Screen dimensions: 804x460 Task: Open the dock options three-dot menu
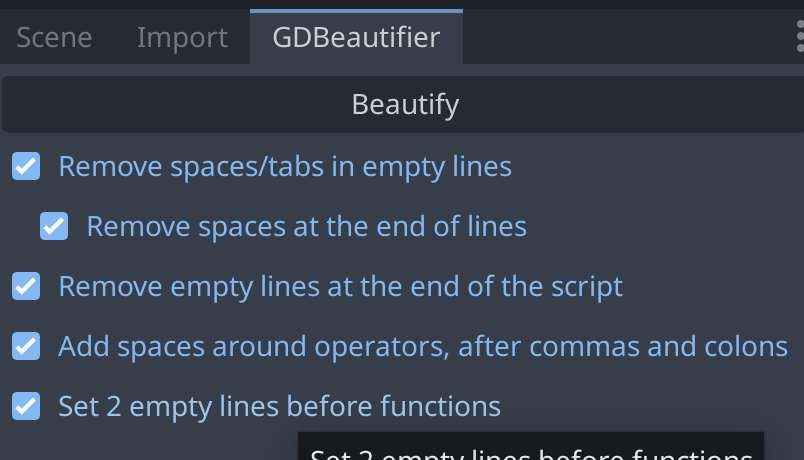[799, 36]
